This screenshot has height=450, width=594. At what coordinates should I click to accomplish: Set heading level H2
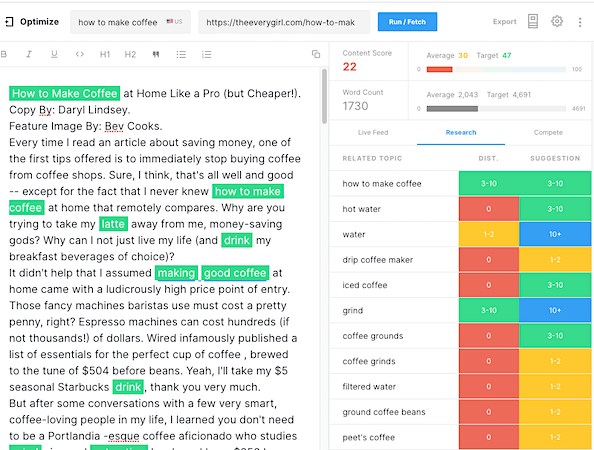point(130,55)
